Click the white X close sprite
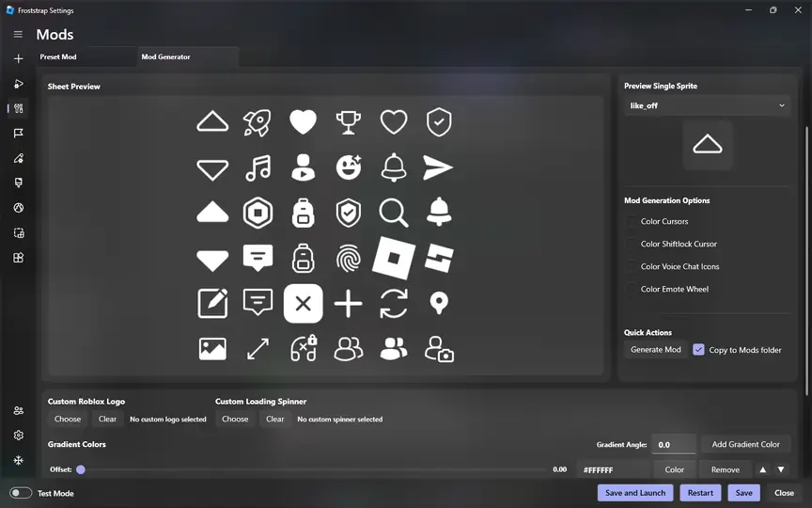812x508 pixels. 303,303
